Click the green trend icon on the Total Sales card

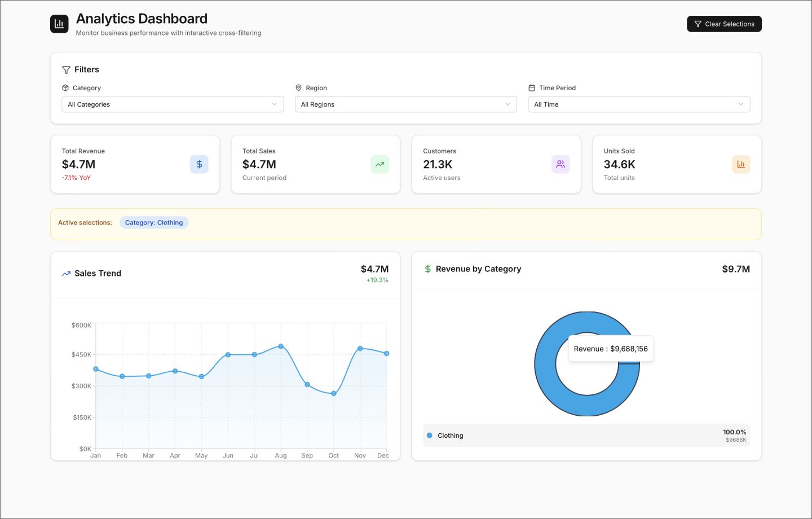379,164
